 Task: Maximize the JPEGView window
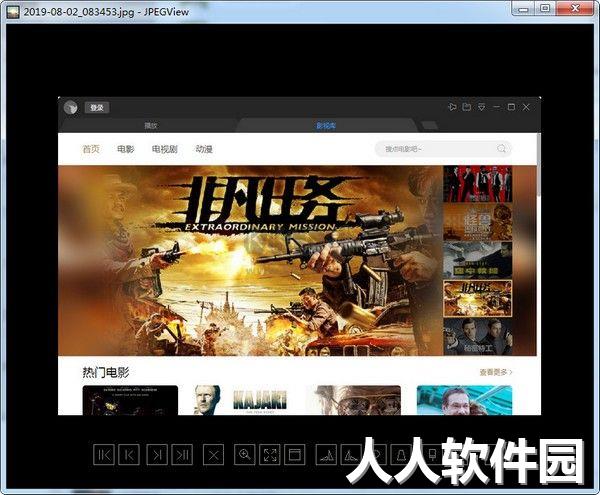click(545, 8)
